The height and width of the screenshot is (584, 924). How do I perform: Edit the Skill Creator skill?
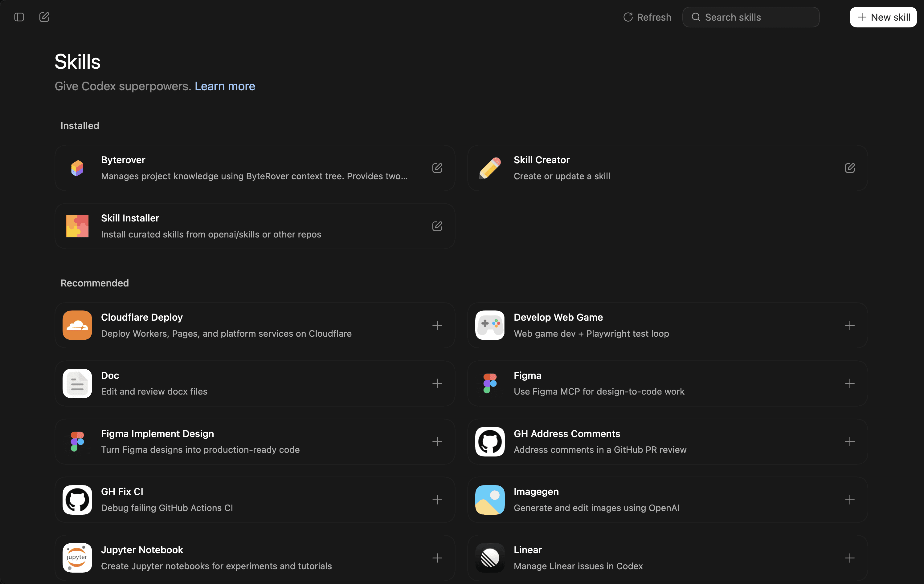849,168
